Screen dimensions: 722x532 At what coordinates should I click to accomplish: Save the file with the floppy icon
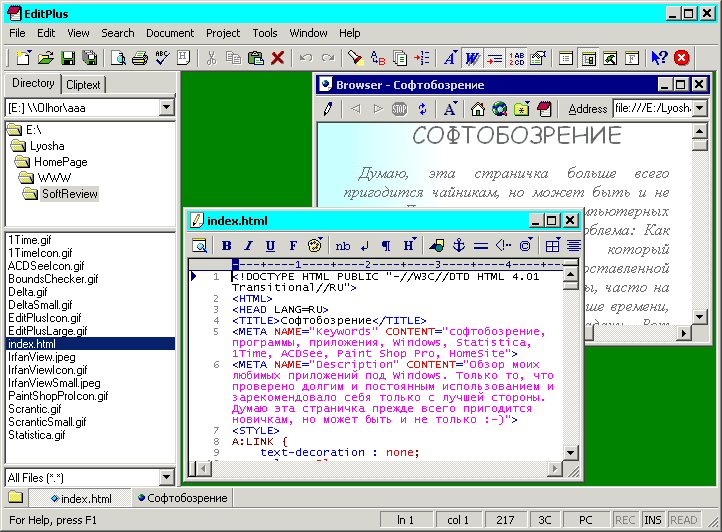click(x=68, y=58)
